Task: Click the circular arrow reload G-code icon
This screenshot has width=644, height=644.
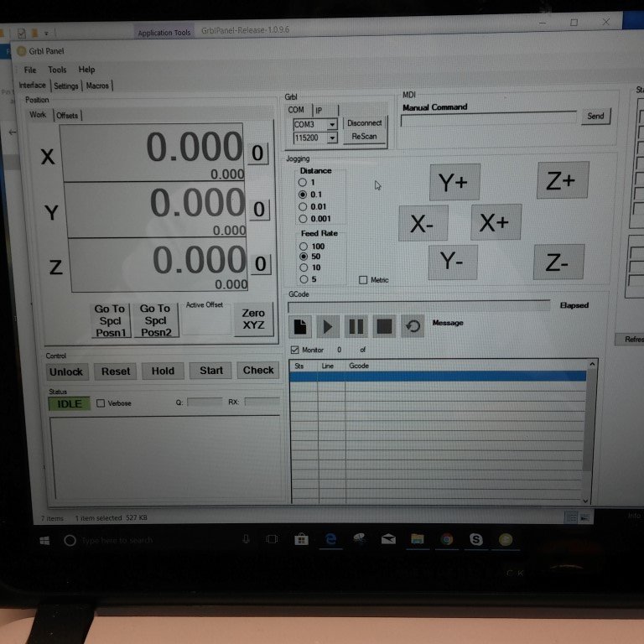Action: point(412,326)
